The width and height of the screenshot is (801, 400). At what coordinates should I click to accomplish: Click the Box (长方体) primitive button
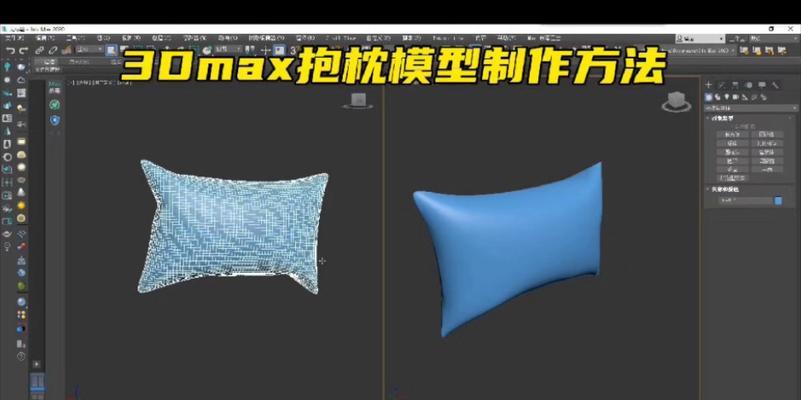click(x=733, y=134)
